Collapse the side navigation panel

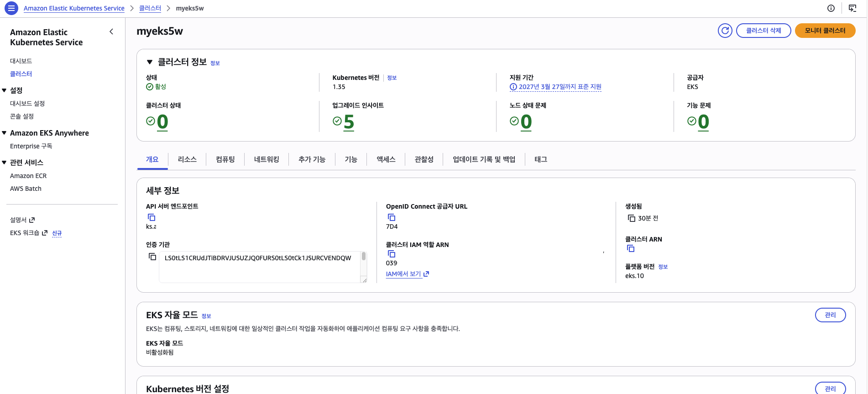111,32
